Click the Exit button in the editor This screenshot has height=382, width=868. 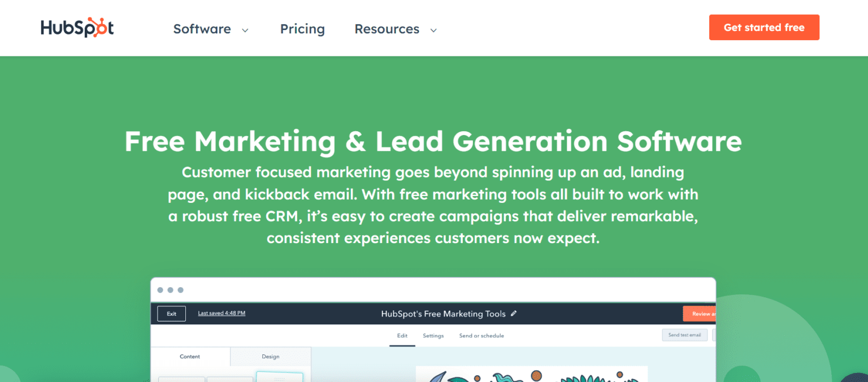coord(171,314)
